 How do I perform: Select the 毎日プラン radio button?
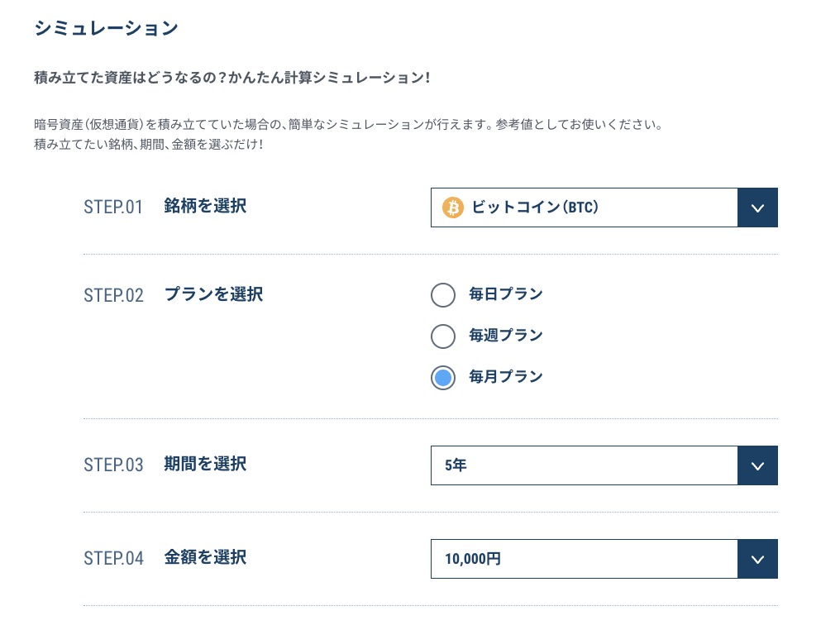click(x=443, y=295)
